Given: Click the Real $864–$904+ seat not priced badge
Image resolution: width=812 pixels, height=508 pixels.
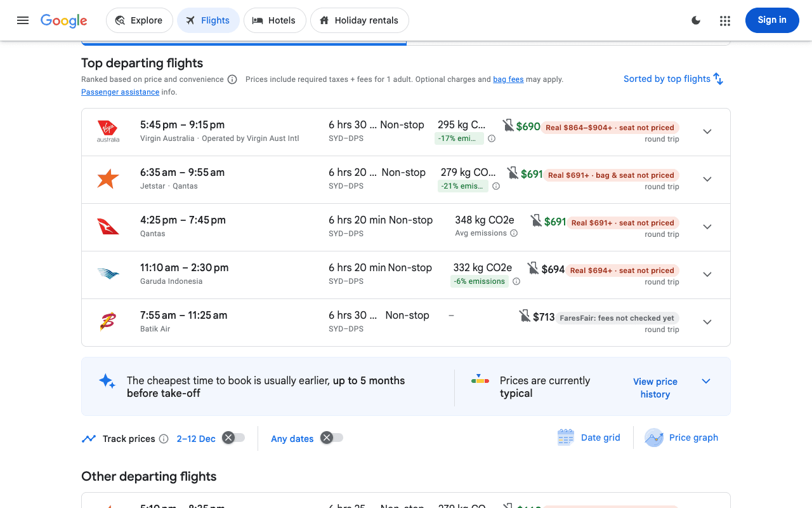Looking at the screenshot, I should coord(610,128).
